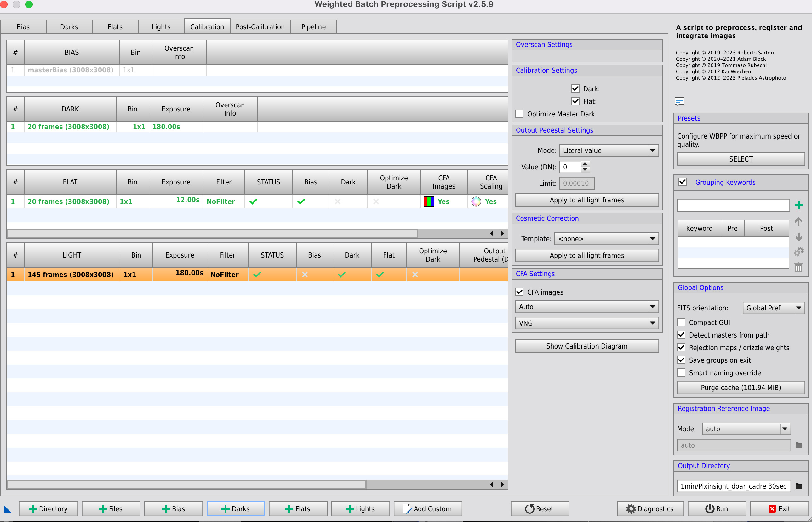Click light row Dark green checkmark
Viewport: 812px width, 522px height.
coord(341,275)
